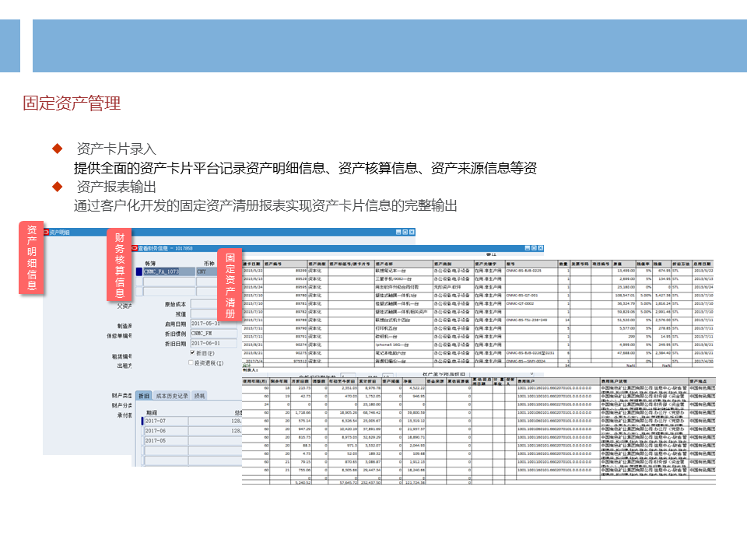Minimize the 查看财务信息 window
Screen dimensions: 747x560
[x=528, y=248]
